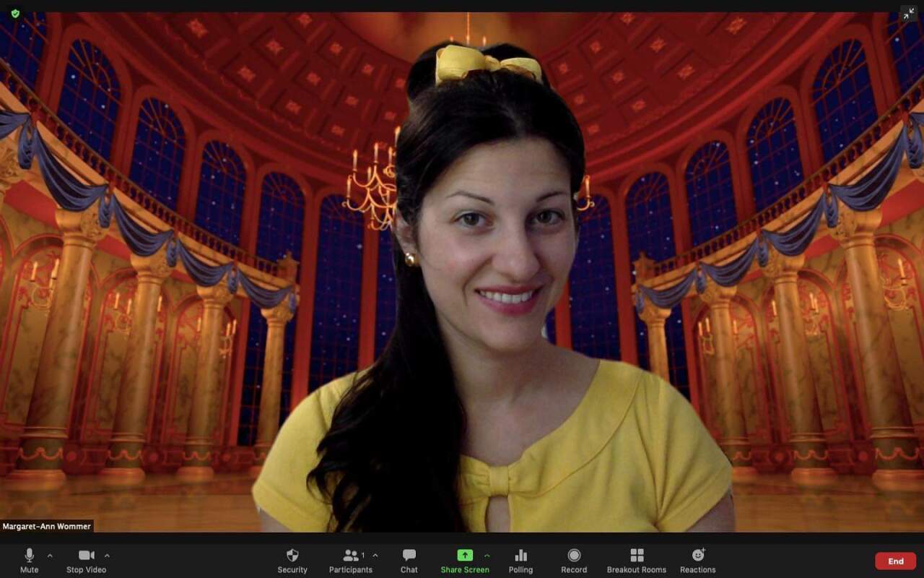Exit full screen using the corner arrows icon

point(908,13)
